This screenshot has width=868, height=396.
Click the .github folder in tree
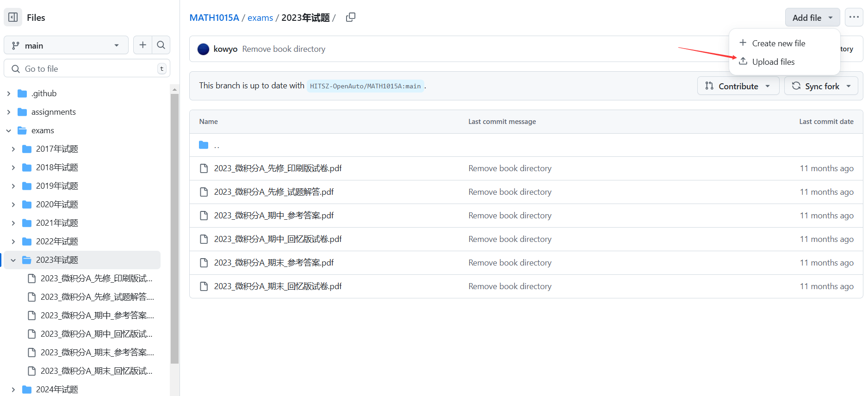pyautogui.click(x=44, y=93)
